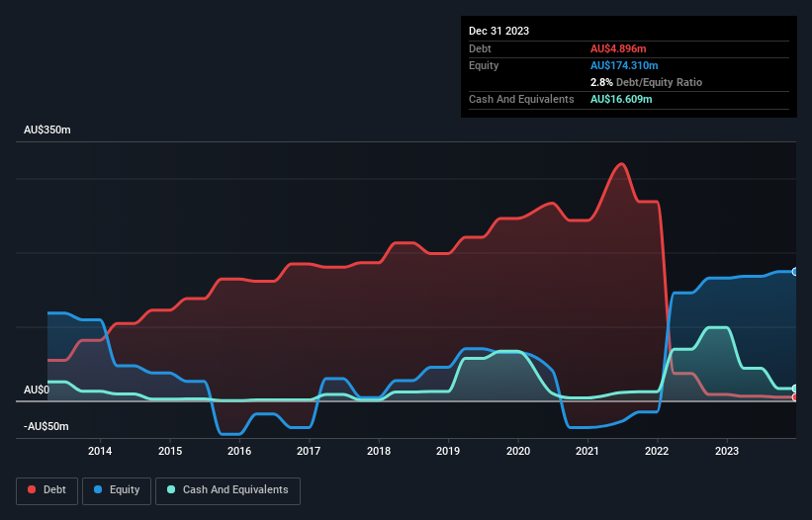Click the Dec 31 2023 tooltip date
The height and width of the screenshot is (520, 812).
click(498, 31)
